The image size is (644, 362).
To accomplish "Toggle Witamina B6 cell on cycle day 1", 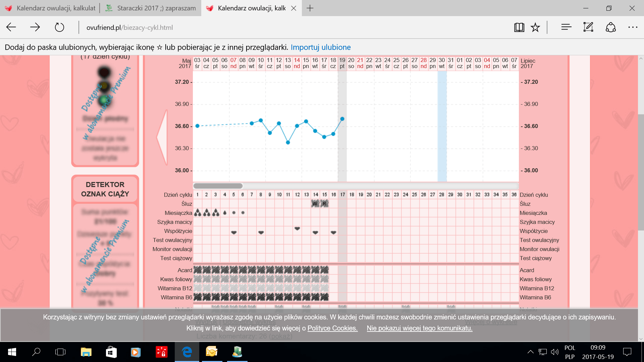I will pos(198,297).
